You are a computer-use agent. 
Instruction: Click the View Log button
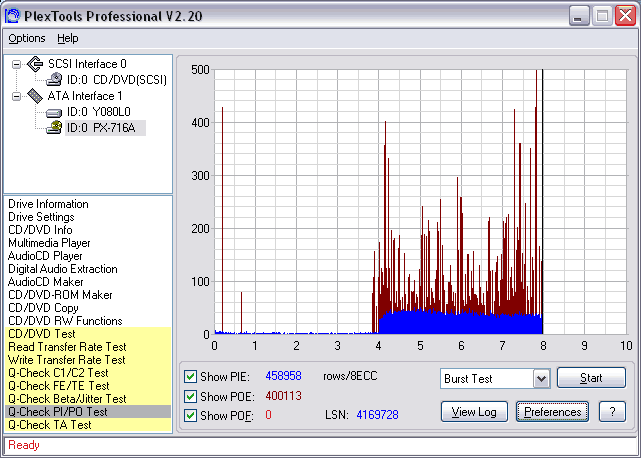[474, 412]
